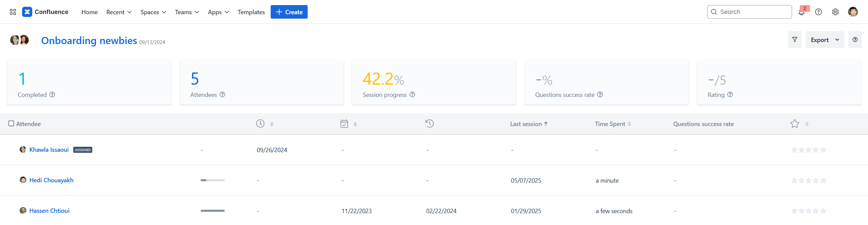Open the app switcher grid icon

point(13,12)
